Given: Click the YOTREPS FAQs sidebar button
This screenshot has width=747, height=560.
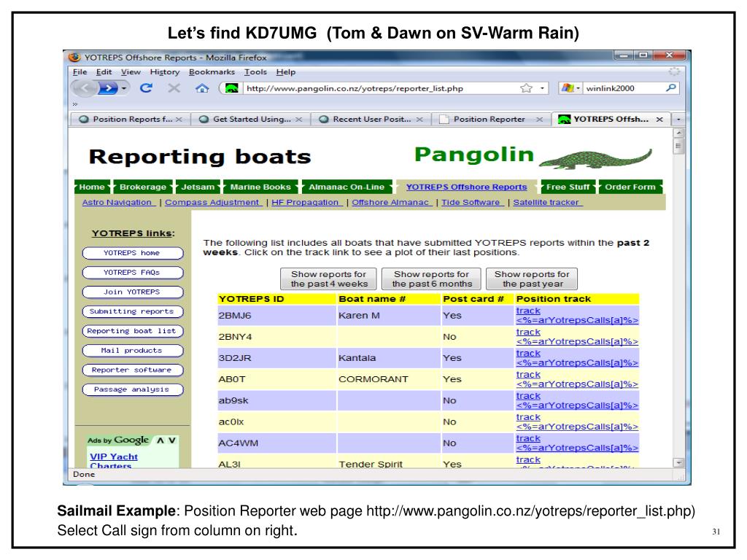Looking at the screenshot, I should point(133,273).
